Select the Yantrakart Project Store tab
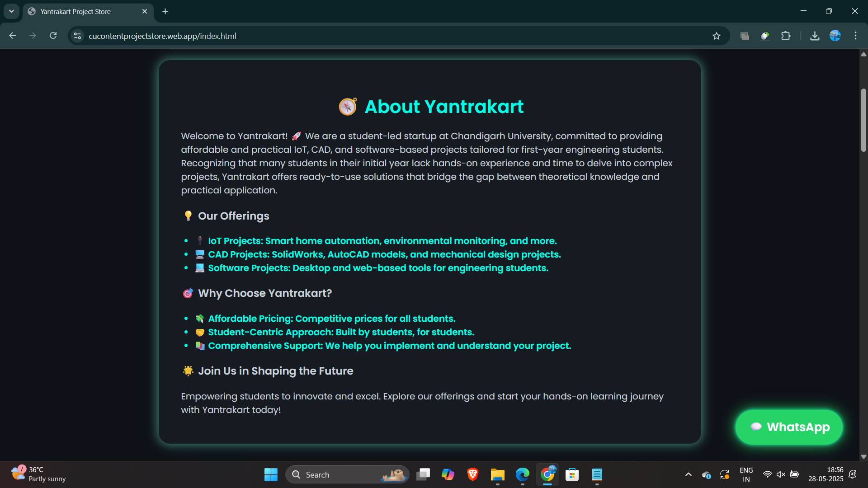 (81, 11)
